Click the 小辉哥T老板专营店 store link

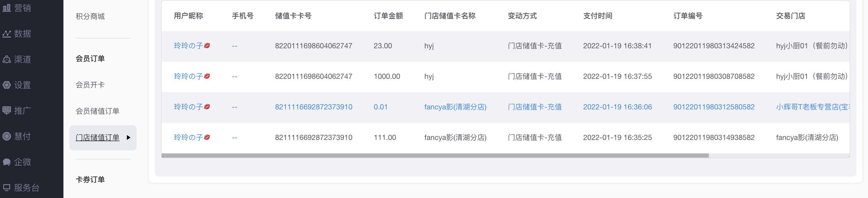[812, 107]
